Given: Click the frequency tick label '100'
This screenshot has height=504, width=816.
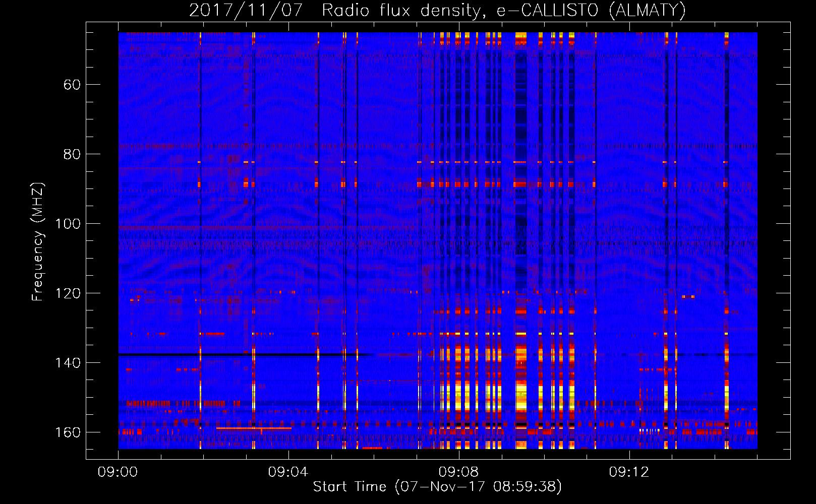Looking at the screenshot, I should (x=68, y=224).
